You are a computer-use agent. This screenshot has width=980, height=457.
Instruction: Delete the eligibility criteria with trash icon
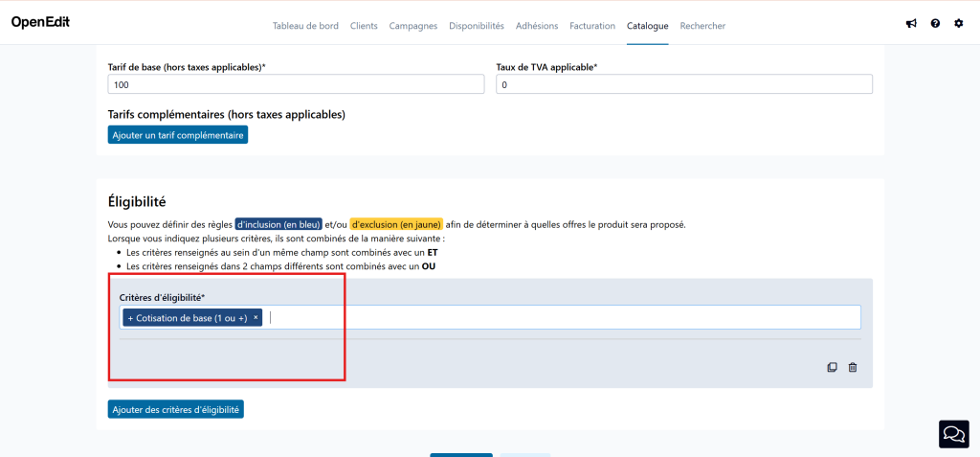coord(853,367)
